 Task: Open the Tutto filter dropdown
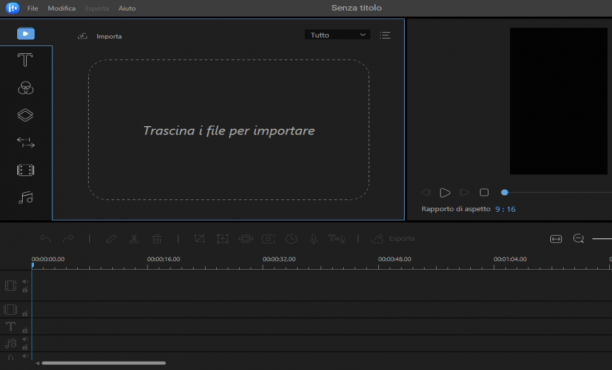pos(337,35)
